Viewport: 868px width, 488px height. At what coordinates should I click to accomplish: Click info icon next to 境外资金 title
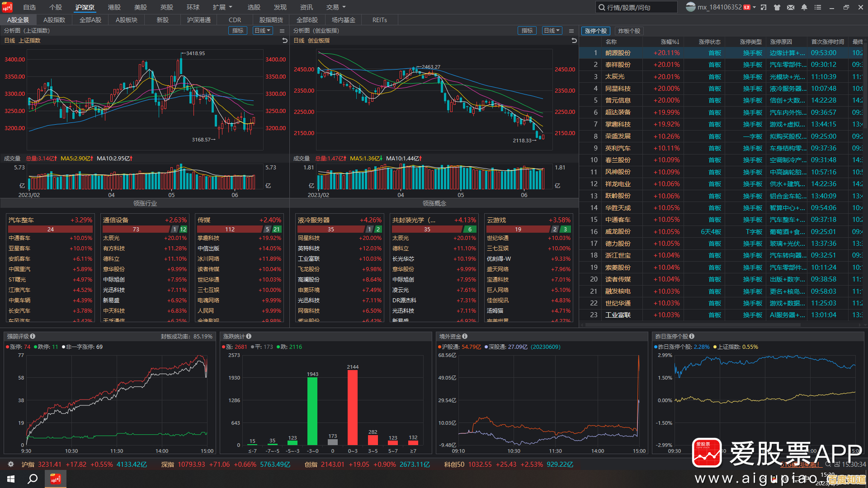pos(465,336)
